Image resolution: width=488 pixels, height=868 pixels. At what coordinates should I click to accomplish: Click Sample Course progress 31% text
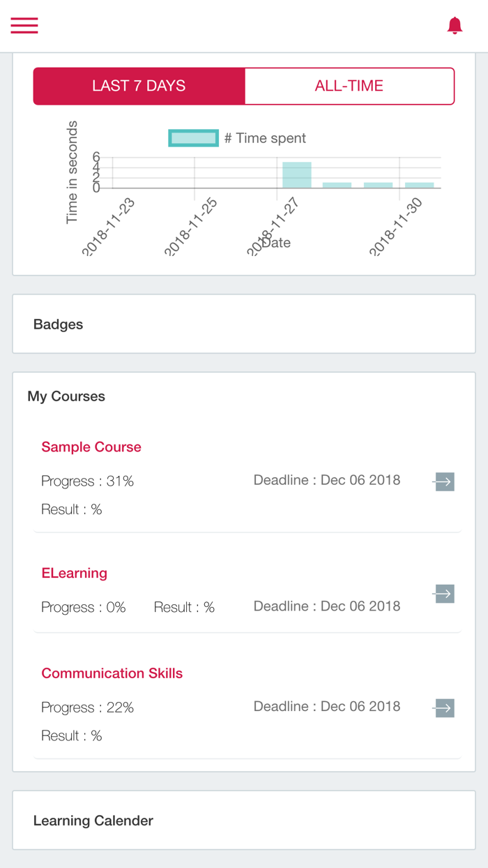88,481
